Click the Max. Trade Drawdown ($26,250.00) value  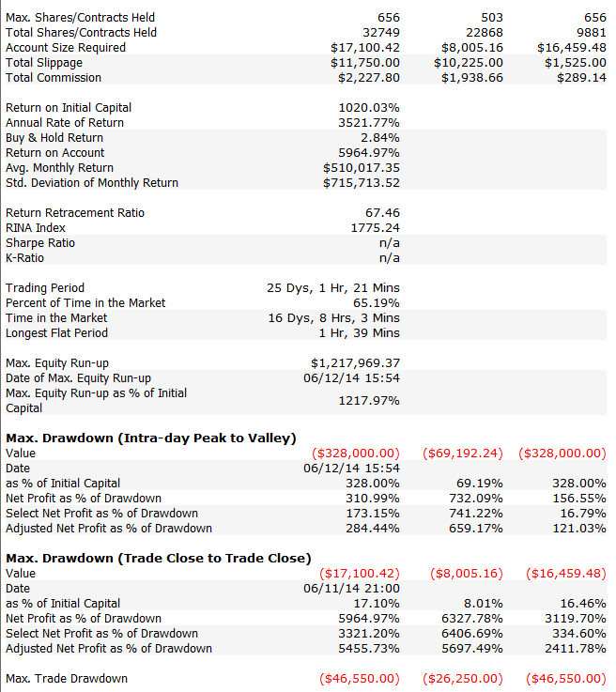point(462,678)
